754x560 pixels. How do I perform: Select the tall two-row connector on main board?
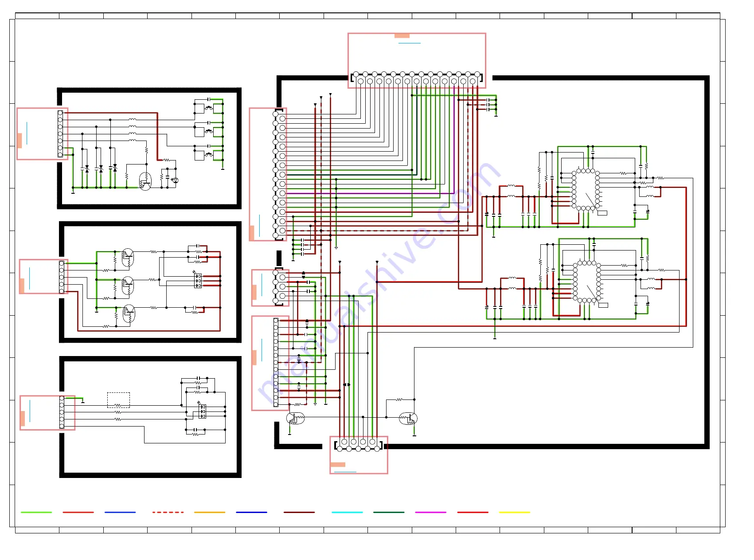pos(268,174)
